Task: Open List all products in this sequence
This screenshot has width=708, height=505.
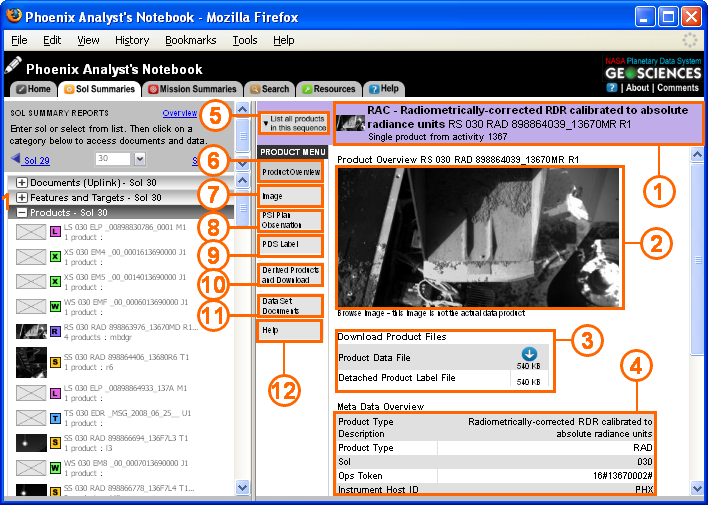Action: pyautogui.click(x=294, y=123)
